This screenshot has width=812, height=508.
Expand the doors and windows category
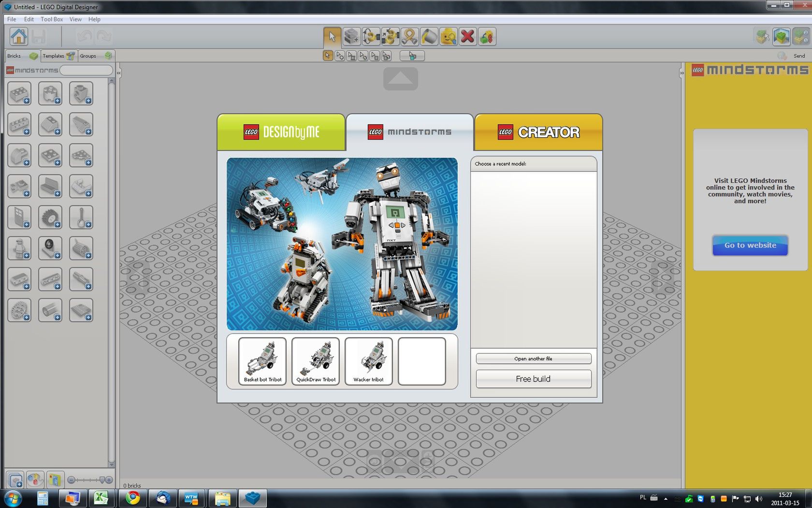[x=19, y=217]
